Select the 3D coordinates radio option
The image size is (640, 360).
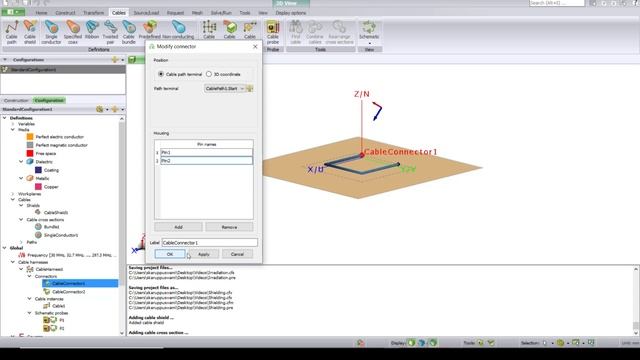click(209, 74)
